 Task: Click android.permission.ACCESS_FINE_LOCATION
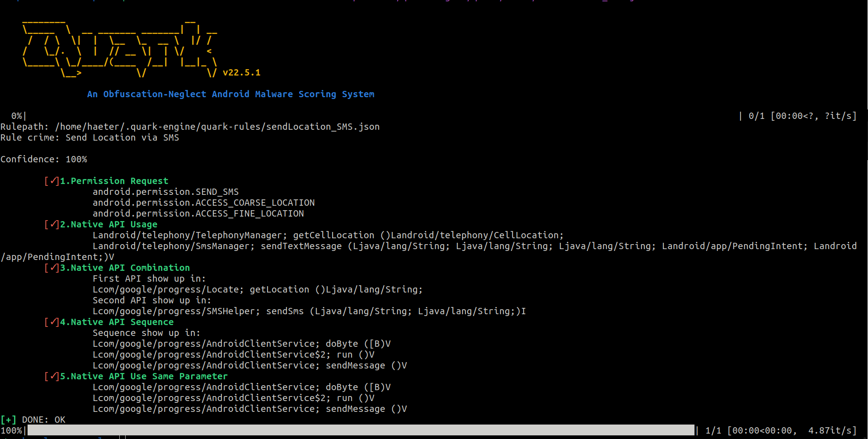pyautogui.click(x=198, y=213)
